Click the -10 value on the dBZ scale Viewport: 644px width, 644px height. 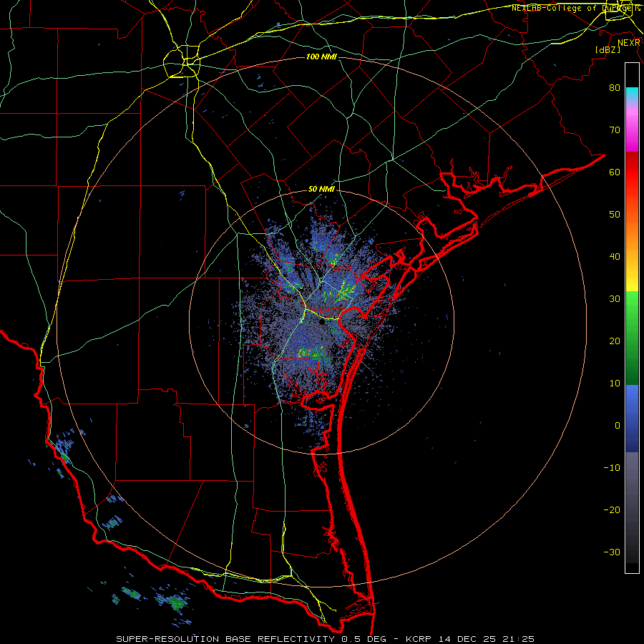coord(612,468)
